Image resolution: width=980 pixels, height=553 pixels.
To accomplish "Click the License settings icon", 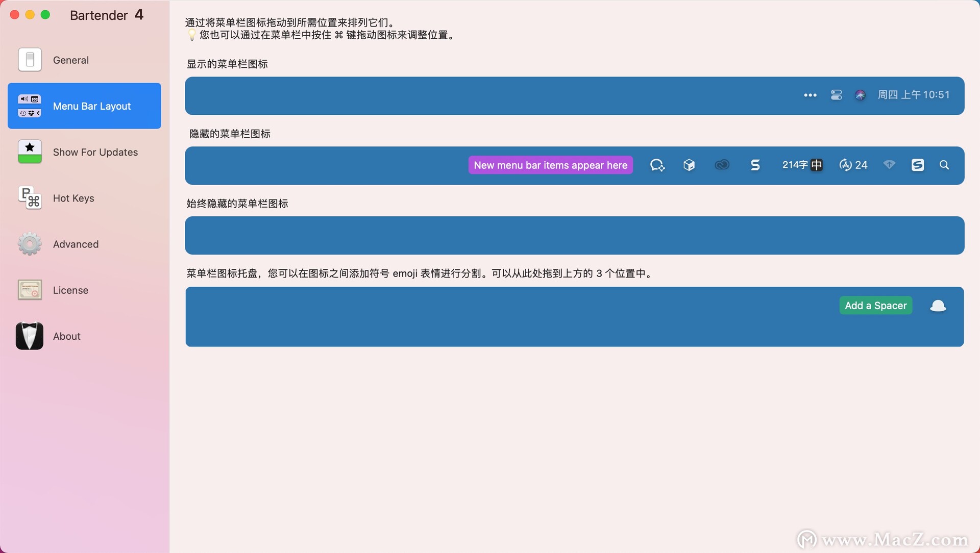I will pyautogui.click(x=30, y=290).
